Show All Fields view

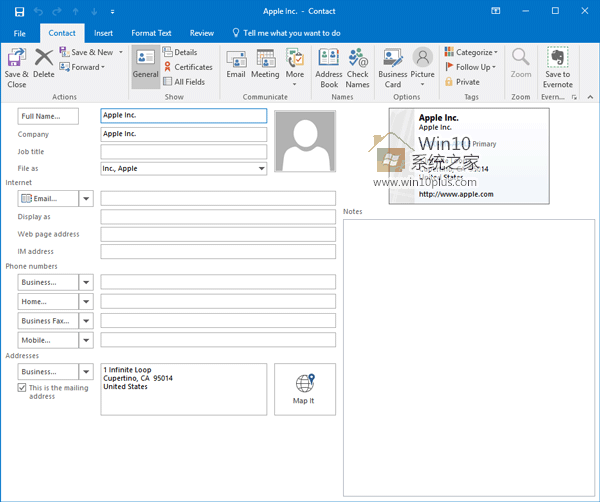pos(184,81)
